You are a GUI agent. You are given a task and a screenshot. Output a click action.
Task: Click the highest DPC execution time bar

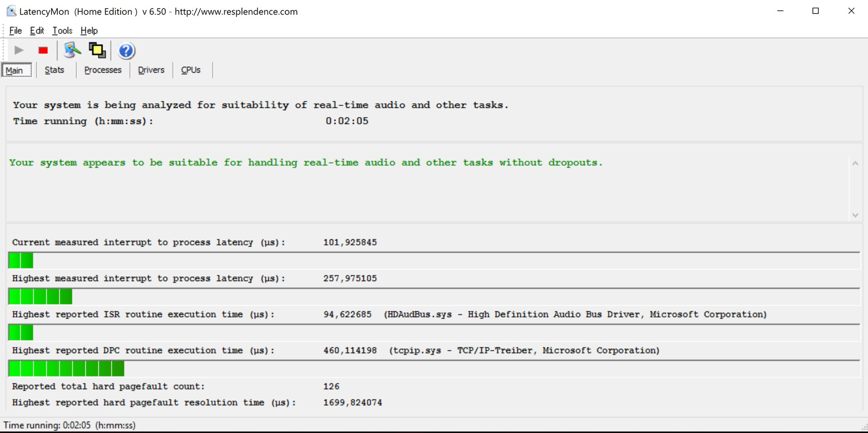tap(434, 369)
